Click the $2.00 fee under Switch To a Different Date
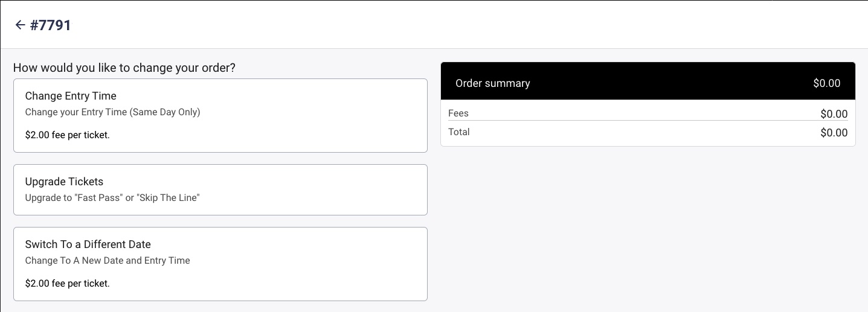Viewport: 868px width, 312px height. 67,283
